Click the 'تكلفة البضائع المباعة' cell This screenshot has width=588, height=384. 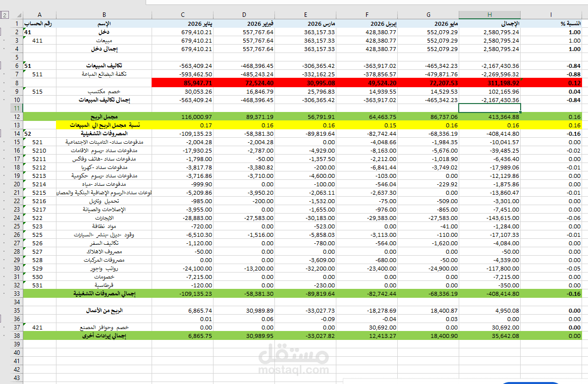(x=104, y=74)
